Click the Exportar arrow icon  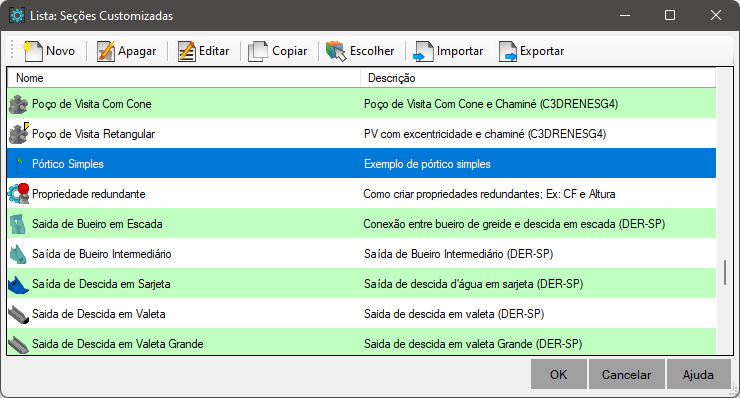tap(508, 51)
